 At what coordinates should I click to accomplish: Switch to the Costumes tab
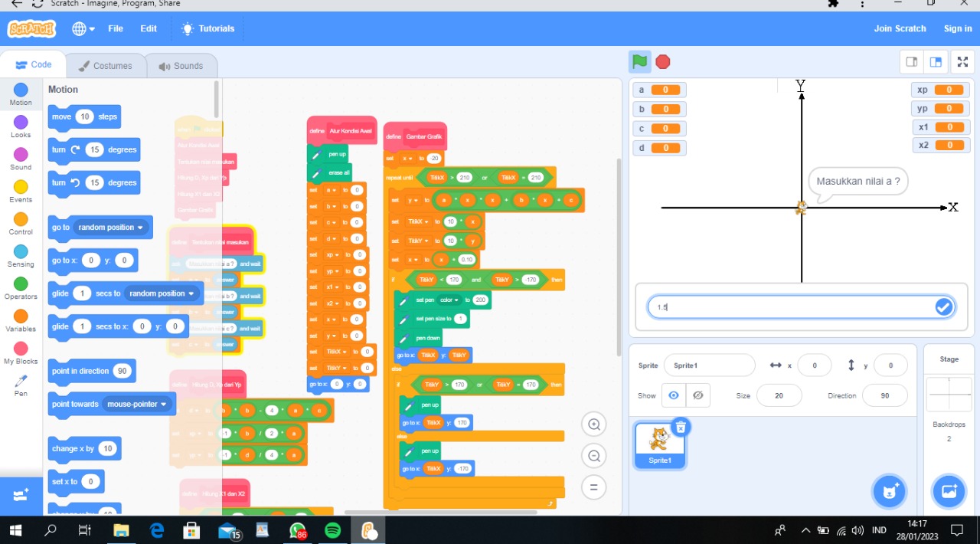point(105,66)
